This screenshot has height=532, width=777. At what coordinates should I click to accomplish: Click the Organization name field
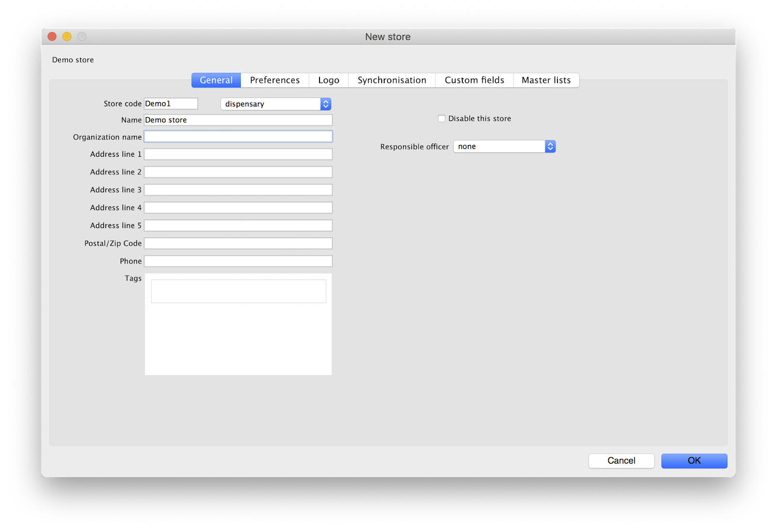pos(238,137)
